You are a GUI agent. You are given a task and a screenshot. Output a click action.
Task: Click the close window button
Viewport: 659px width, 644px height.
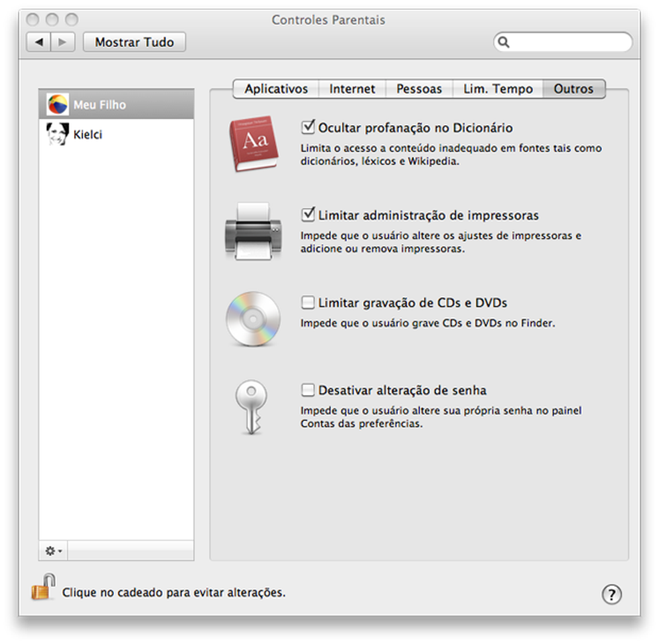click(33, 19)
